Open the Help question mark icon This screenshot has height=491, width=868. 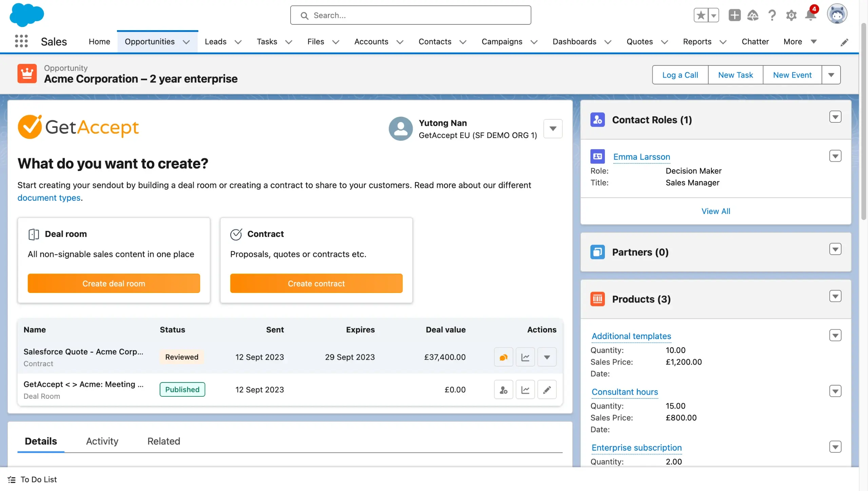point(772,15)
